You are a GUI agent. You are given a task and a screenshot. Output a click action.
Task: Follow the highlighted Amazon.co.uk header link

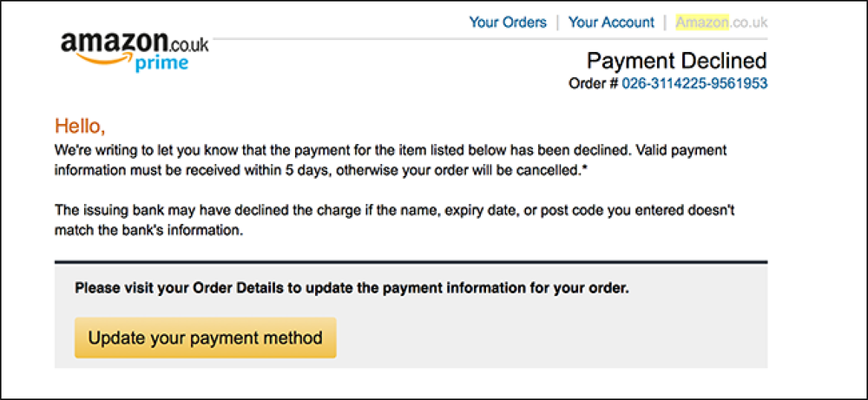click(x=721, y=23)
